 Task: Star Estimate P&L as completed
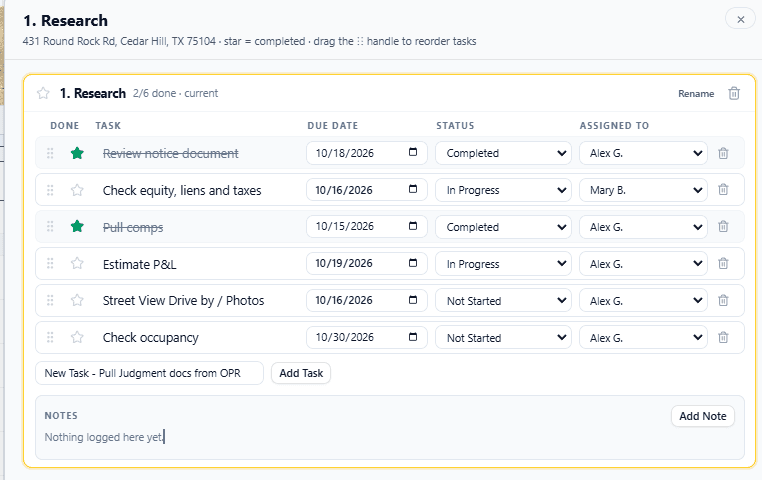77,263
